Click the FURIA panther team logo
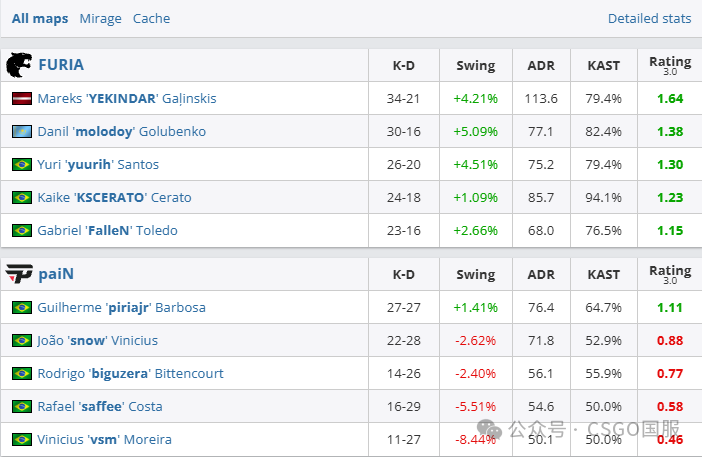Screen dimensions: 702x457 click(19, 65)
